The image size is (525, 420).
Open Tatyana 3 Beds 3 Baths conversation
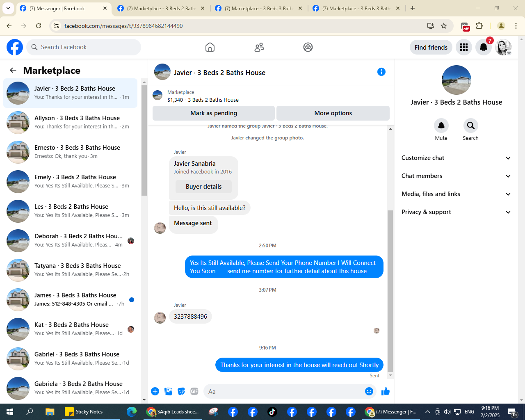(71, 270)
